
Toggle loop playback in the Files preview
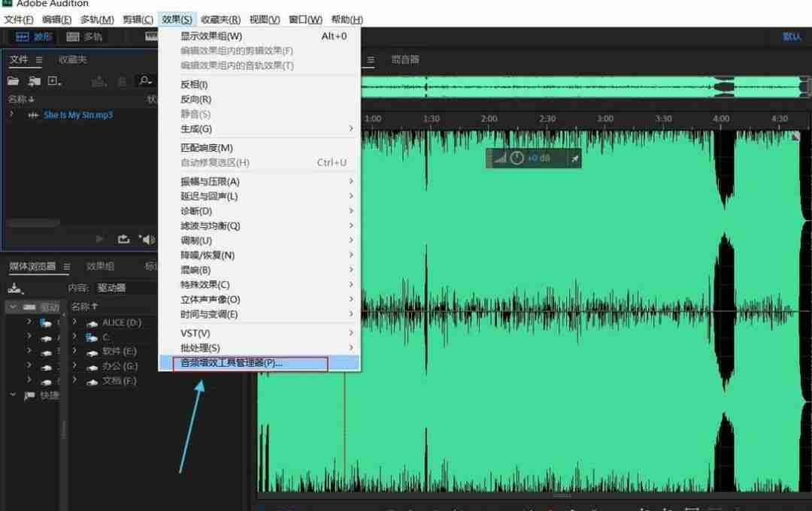pyautogui.click(x=123, y=239)
